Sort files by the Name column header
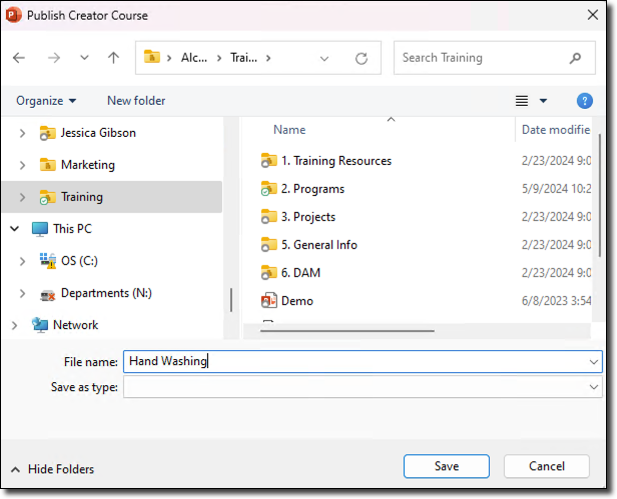 pyautogui.click(x=289, y=130)
